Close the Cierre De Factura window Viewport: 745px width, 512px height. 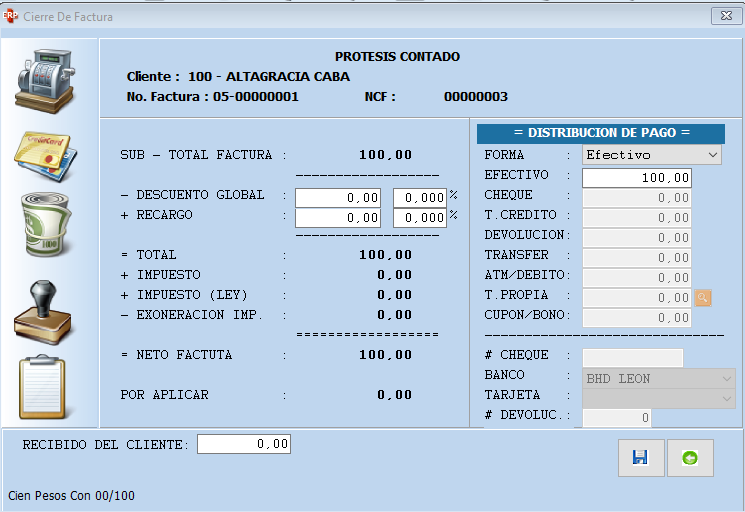click(x=724, y=16)
